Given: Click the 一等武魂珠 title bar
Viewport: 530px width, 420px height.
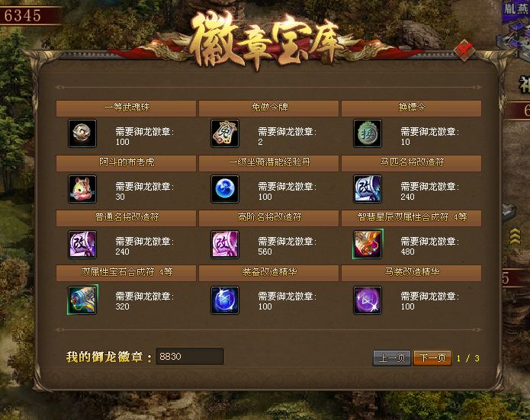Looking at the screenshot, I should click(126, 108).
